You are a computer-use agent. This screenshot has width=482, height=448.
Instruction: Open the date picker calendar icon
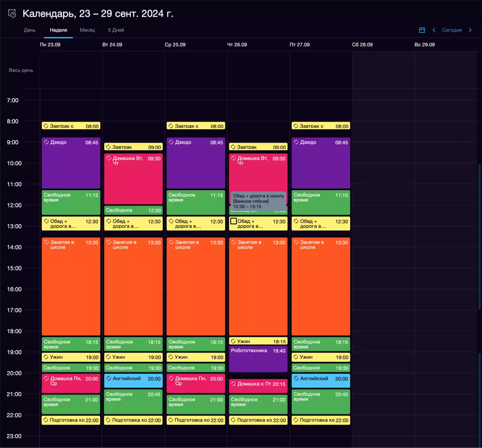point(422,30)
